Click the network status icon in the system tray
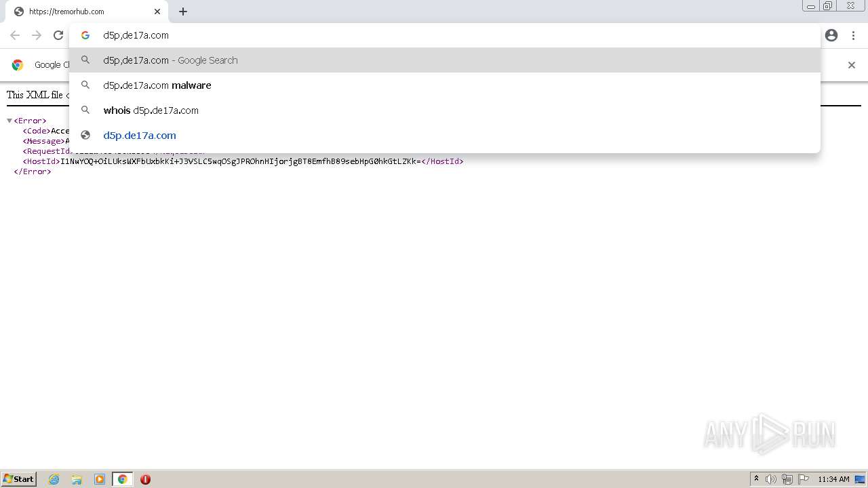This screenshot has width=868, height=488. (x=787, y=479)
